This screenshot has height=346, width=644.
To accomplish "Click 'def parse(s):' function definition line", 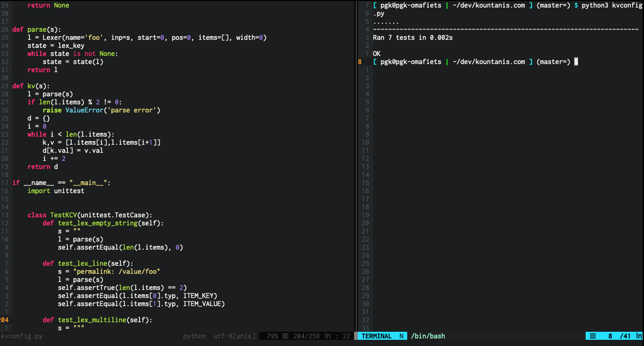I will (37, 29).
